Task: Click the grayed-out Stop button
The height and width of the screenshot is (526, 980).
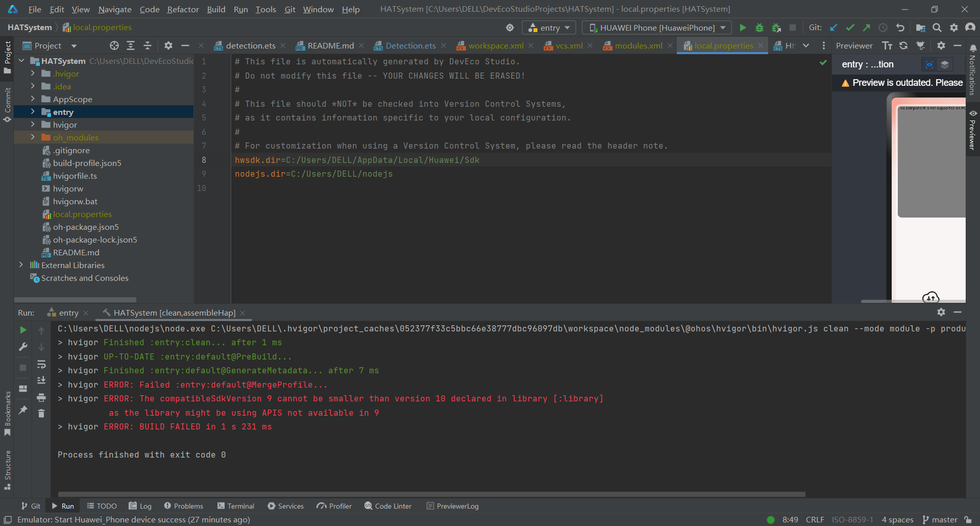Action: 793,28
